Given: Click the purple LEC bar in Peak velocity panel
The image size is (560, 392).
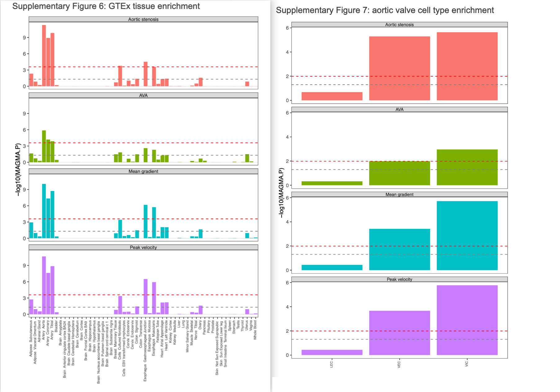Looking at the screenshot, I should click(332, 352).
